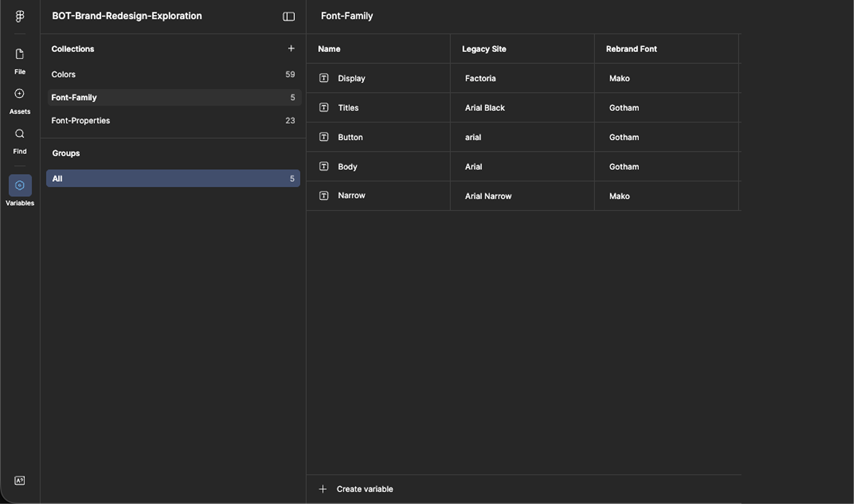This screenshot has height=504, width=854.
Task: Edit the Arial Black legacy value
Action: coord(484,108)
